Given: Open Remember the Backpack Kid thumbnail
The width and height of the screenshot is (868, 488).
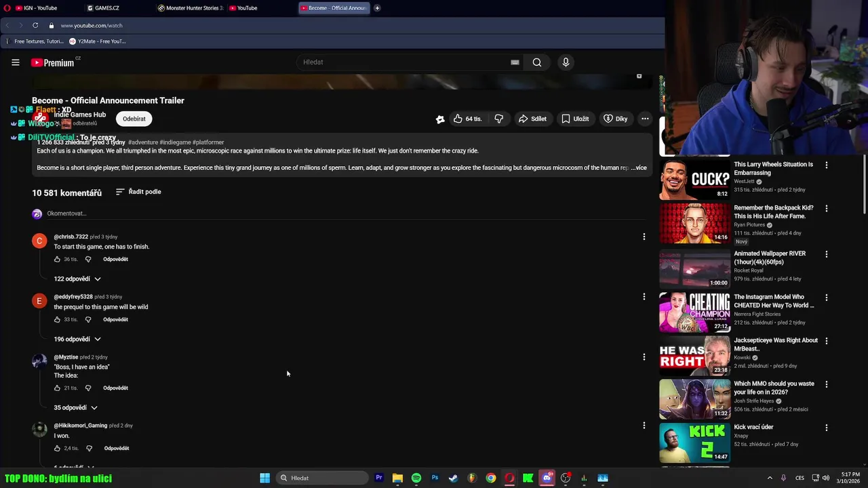Looking at the screenshot, I should click(x=694, y=223).
